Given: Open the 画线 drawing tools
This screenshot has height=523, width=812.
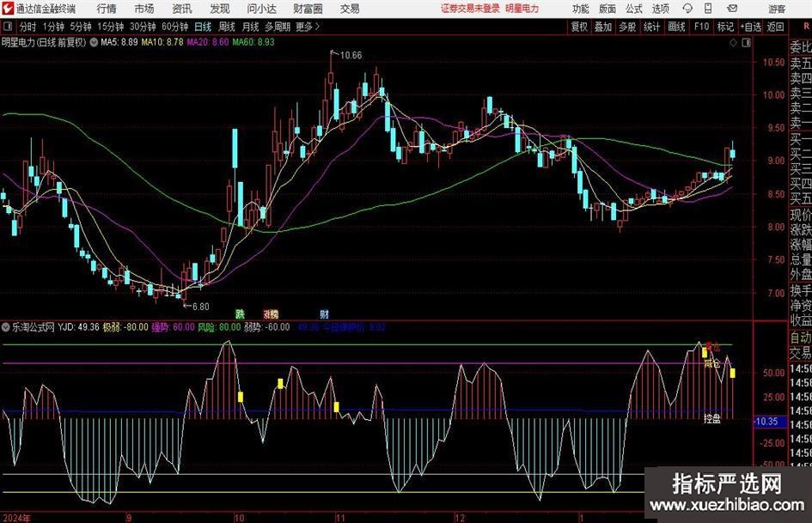Looking at the screenshot, I should pyautogui.click(x=676, y=27).
